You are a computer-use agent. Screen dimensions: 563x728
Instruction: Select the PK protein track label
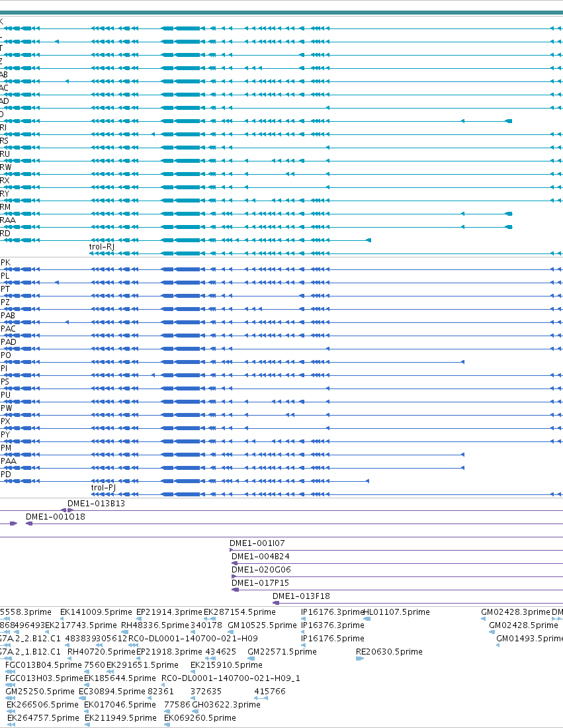point(5,263)
